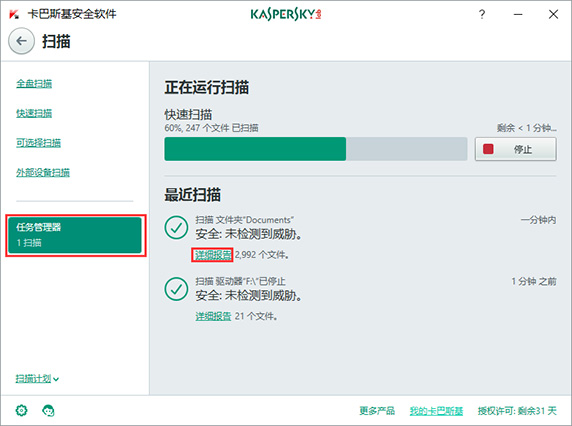Image resolution: width=572 pixels, height=426 pixels.
Task: Open the settings gear icon
Action: [22, 410]
